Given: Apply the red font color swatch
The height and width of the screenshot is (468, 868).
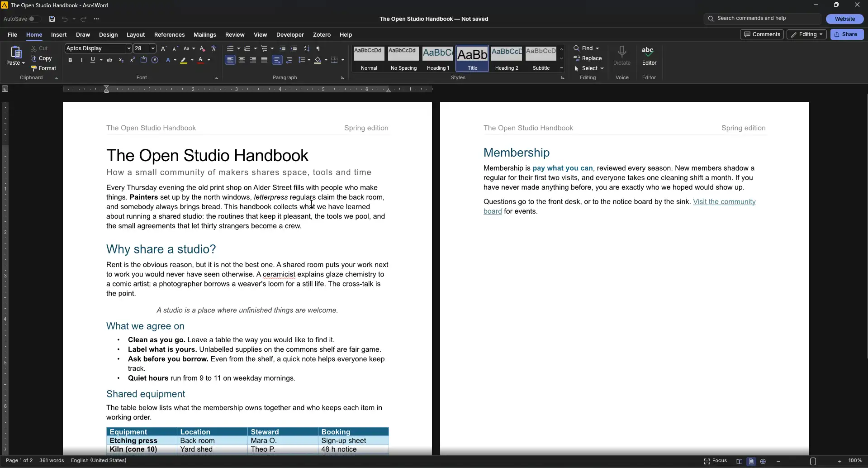Looking at the screenshot, I should (201, 60).
